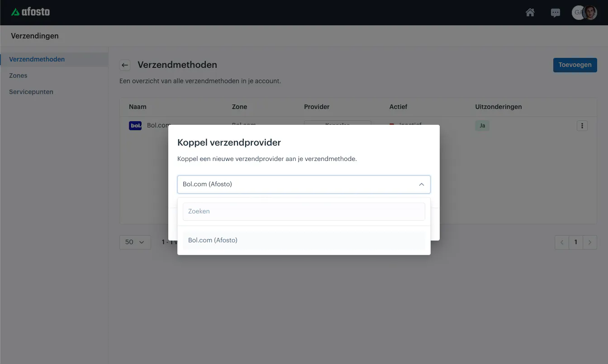Click the Ja badge under Uitzonderingen
The height and width of the screenshot is (364, 608).
(x=482, y=126)
